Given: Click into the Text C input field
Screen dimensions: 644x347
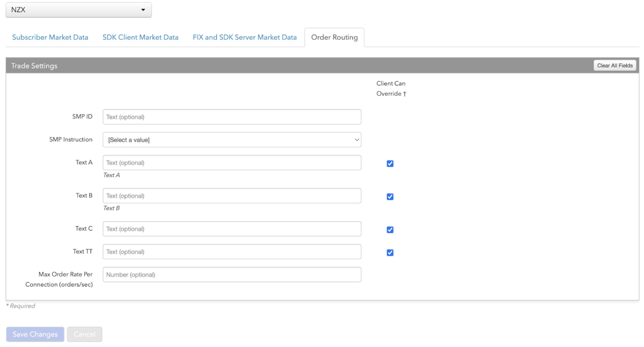Looking at the screenshot, I should click(232, 229).
